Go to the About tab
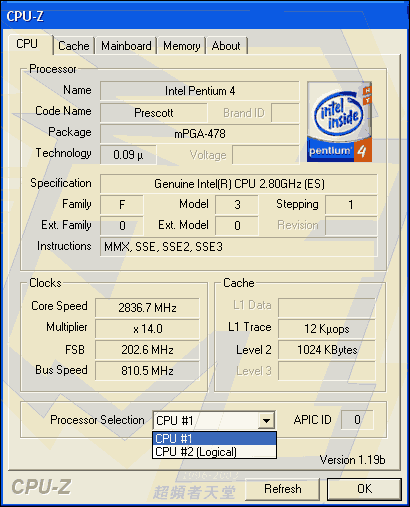Screen dimensions: 410x507 [x=226, y=46]
